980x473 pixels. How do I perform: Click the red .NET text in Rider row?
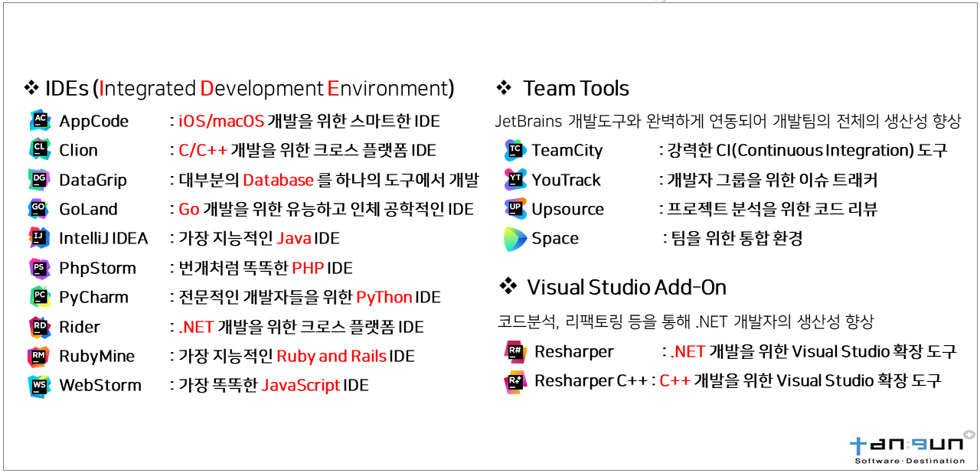195,327
